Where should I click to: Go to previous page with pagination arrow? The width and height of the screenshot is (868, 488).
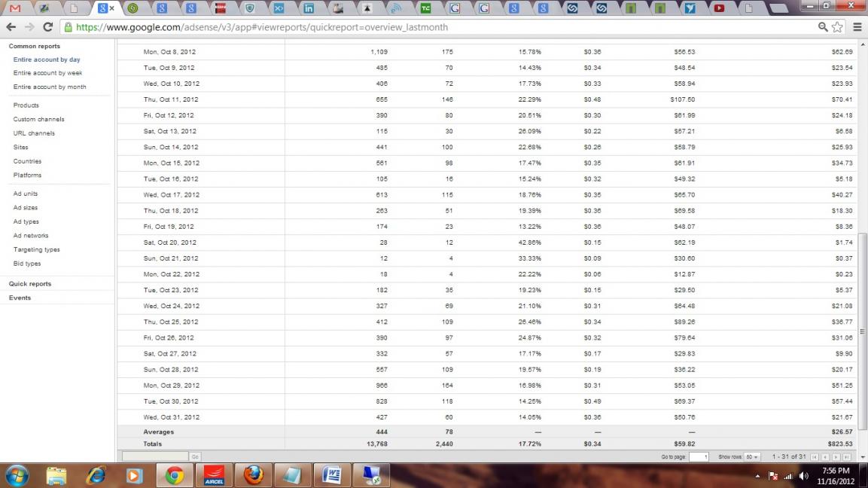tap(825, 457)
